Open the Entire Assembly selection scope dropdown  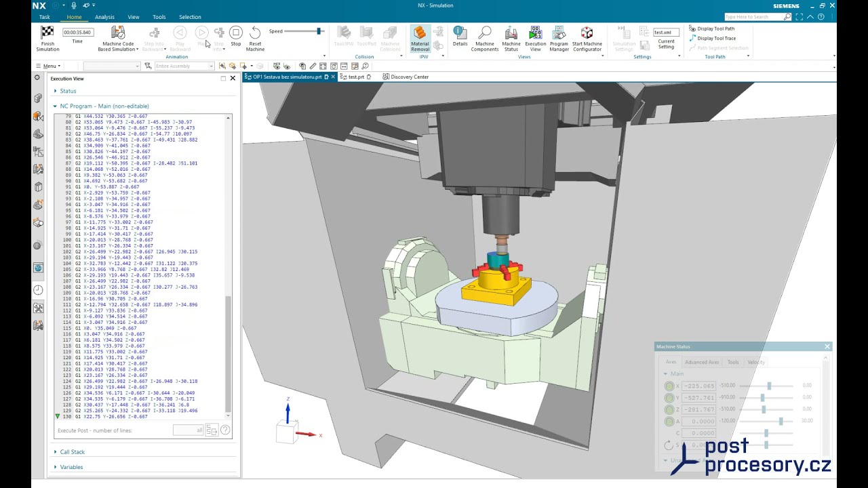184,66
